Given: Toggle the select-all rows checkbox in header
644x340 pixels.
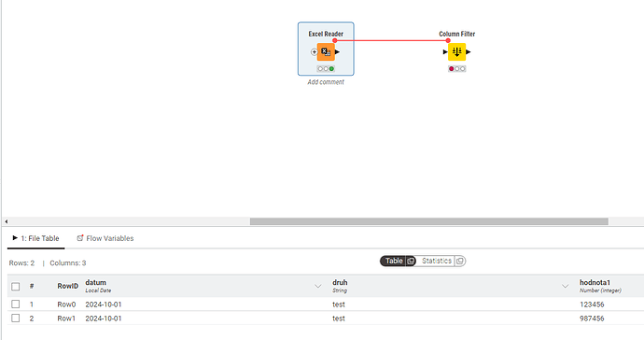Looking at the screenshot, I should (16, 286).
